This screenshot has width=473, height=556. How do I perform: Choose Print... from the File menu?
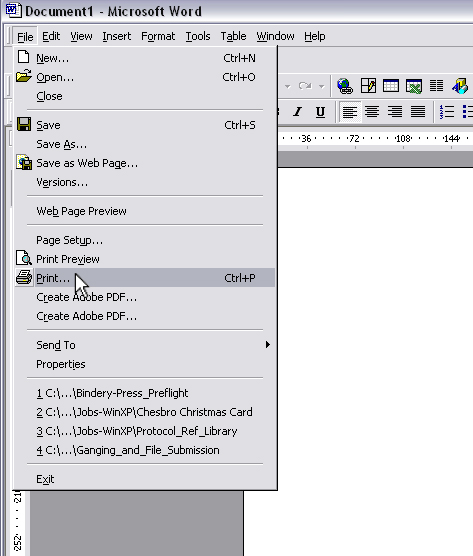(145, 278)
